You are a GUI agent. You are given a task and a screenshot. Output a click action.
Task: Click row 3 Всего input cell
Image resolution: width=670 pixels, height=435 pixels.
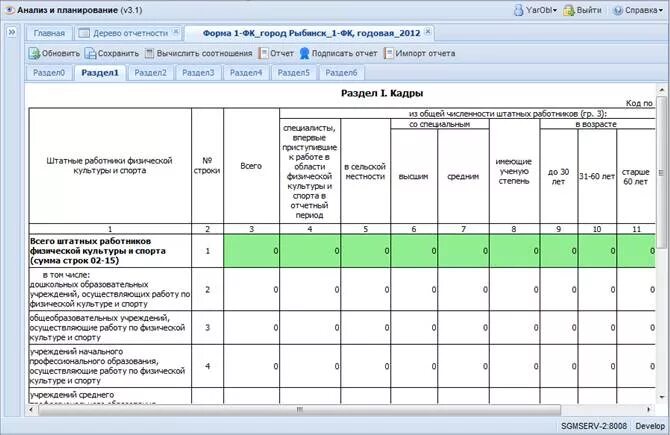click(x=251, y=328)
